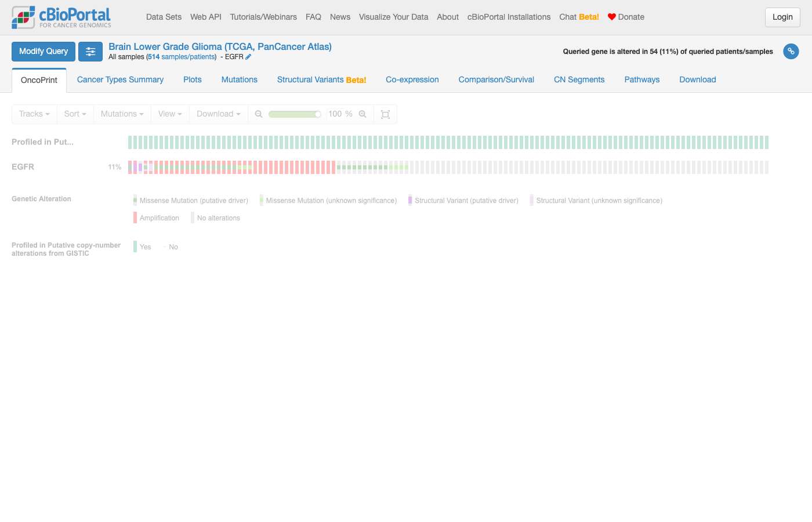Open the Structural Variants tab
This screenshot has height=522, width=812.
point(321,80)
